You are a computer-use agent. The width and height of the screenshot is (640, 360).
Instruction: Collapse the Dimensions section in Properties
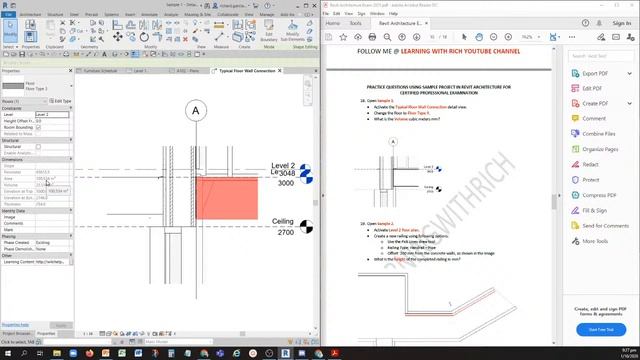pos(71,159)
